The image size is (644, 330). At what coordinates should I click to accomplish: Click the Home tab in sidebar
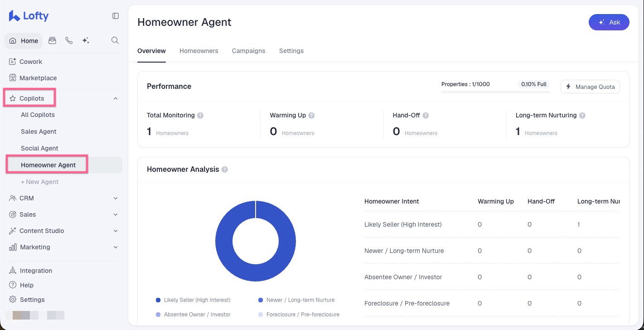pos(24,41)
